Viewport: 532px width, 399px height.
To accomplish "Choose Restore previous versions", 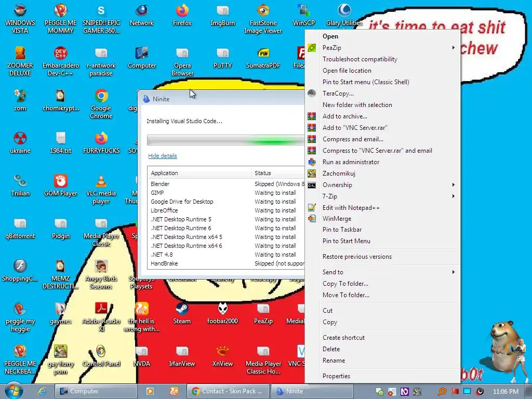I will click(x=382, y=257).
